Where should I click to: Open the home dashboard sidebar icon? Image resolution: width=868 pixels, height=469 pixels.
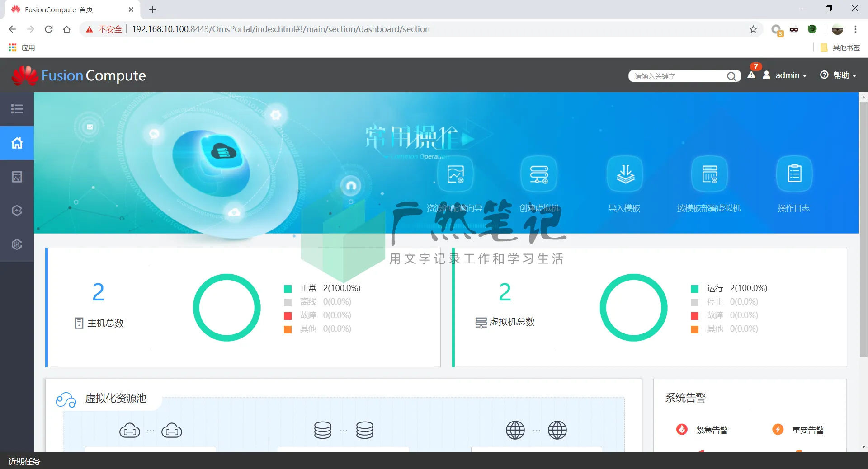pyautogui.click(x=17, y=143)
